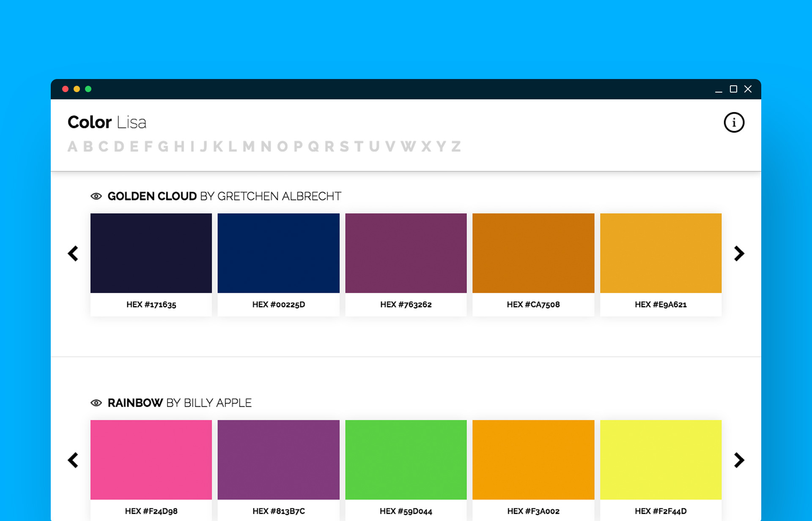Select the pink #F24D98 swatch
This screenshot has width=812, height=521.
click(151, 460)
